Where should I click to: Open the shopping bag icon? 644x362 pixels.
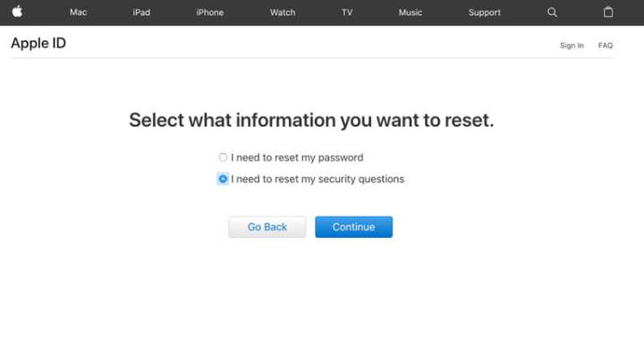(608, 12)
